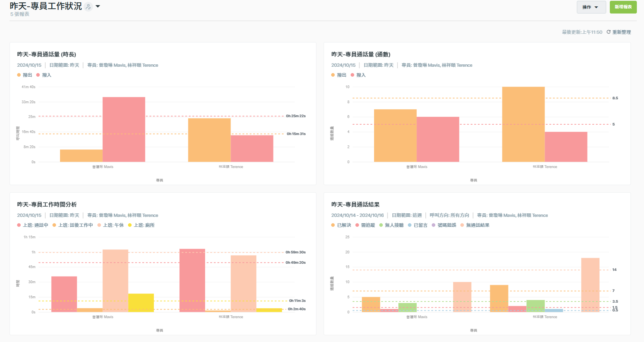Toggle 撥出 legend in 專員通話量 (通數) chart
This screenshot has width=644, height=342.
(339, 75)
